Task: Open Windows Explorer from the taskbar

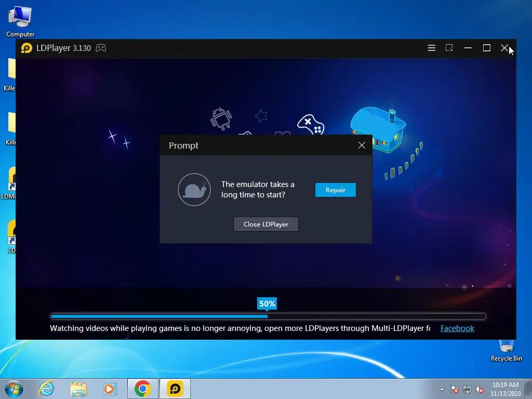Action: coord(78,389)
